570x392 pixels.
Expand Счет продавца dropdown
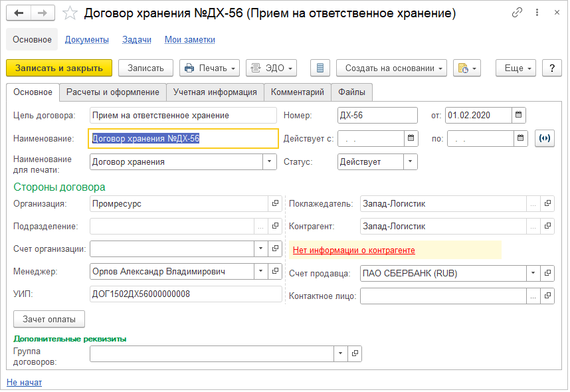(532, 273)
